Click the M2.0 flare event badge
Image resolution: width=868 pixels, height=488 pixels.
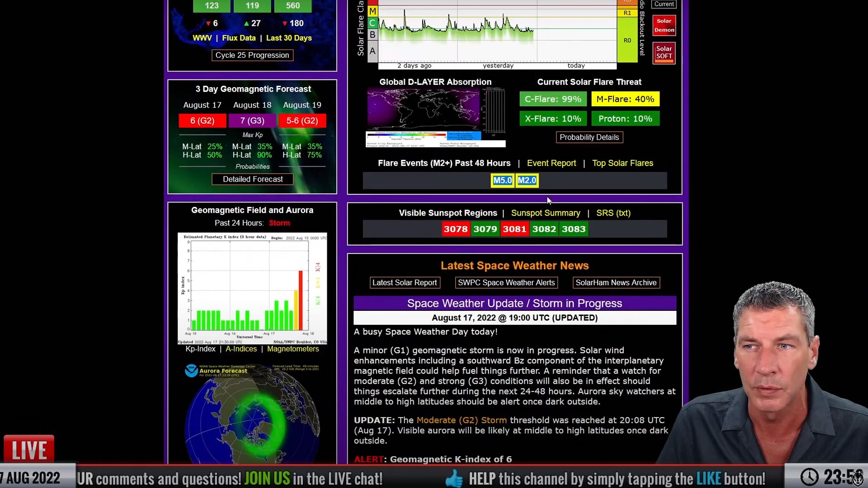(x=527, y=180)
